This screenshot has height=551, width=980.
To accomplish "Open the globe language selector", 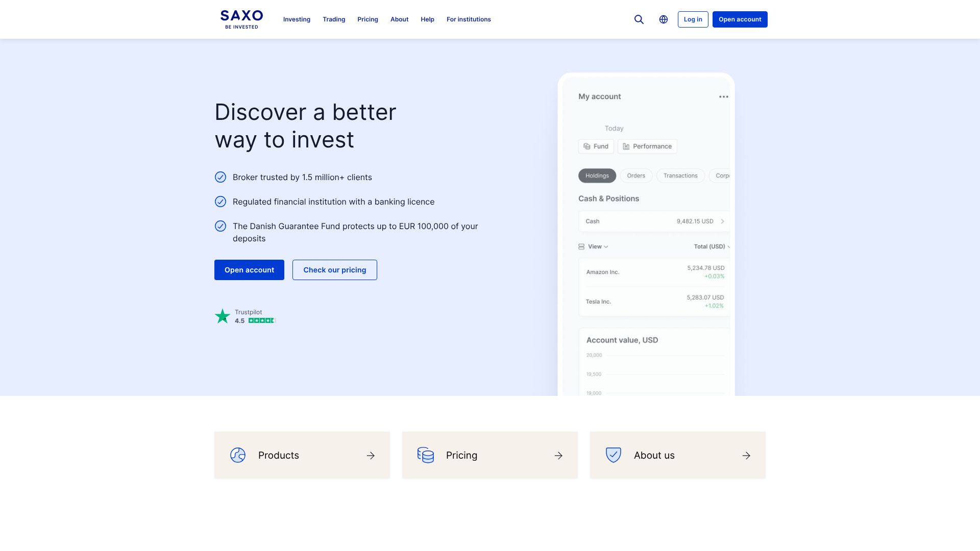I will pos(663,19).
